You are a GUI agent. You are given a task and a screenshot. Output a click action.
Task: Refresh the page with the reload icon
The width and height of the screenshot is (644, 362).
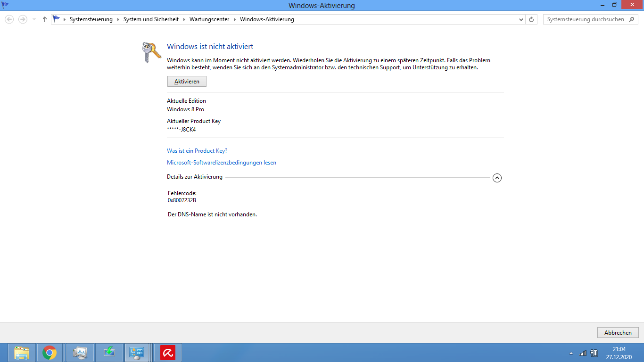coord(531,19)
